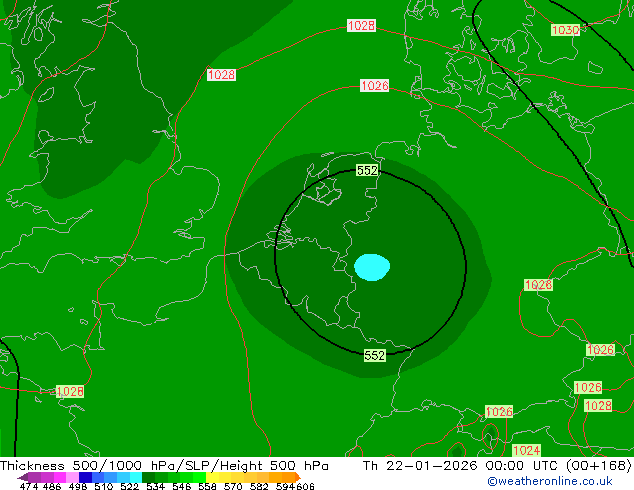The width and height of the screenshot is (634, 490).
Task: Click the legend value 606
Action: [305, 486]
